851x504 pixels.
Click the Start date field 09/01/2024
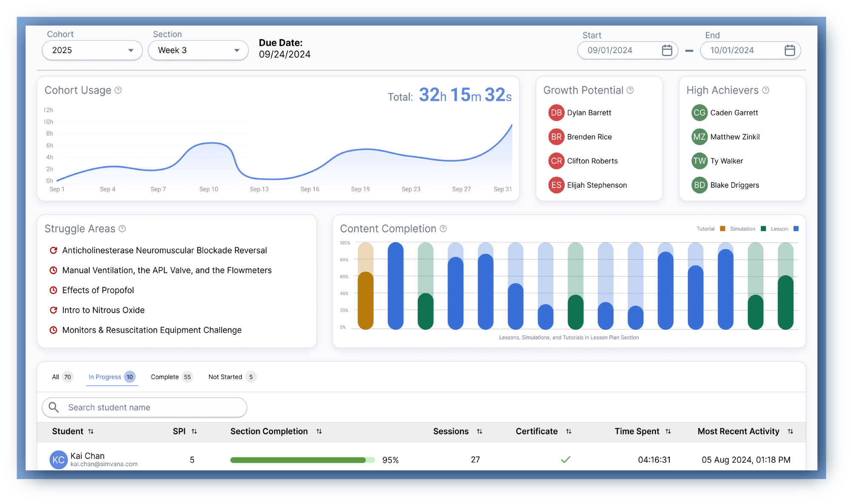click(x=628, y=50)
